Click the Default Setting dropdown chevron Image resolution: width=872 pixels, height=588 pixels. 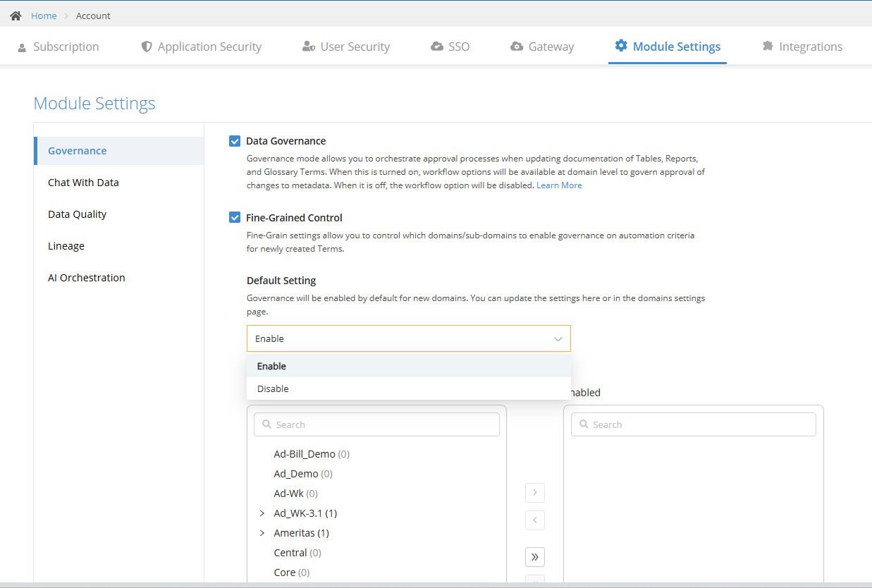coord(558,339)
